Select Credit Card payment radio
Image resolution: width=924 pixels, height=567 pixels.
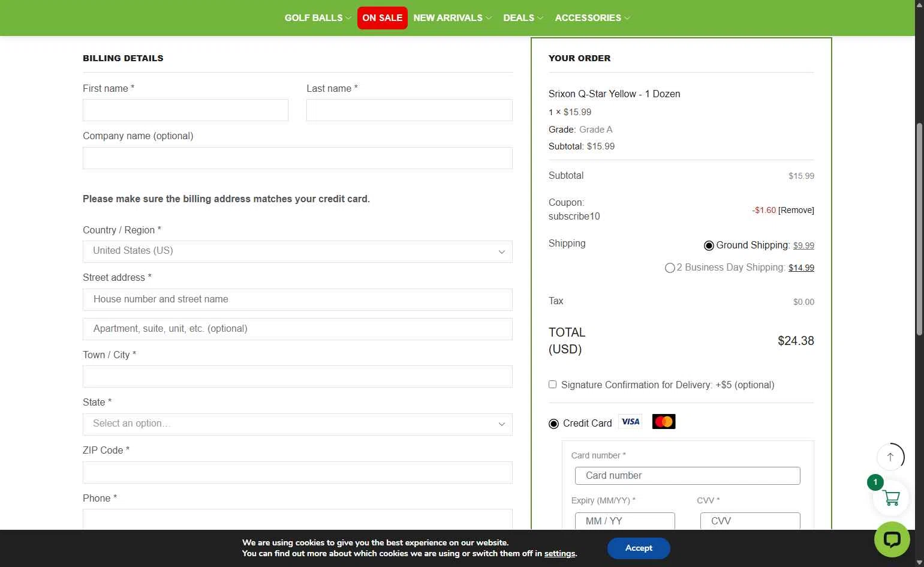(x=553, y=424)
